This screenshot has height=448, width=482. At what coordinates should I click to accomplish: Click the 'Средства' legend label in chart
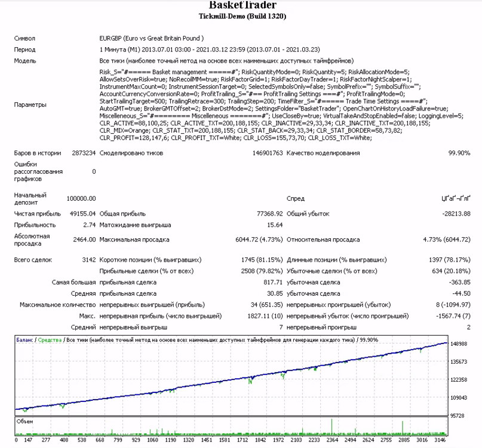coord(50,340)
